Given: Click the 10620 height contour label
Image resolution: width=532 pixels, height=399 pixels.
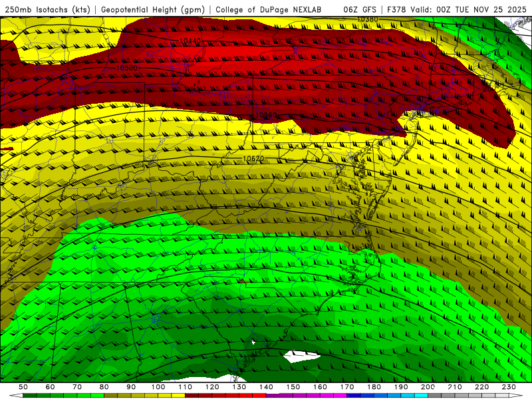Looking at the screenshot, I should coord(253,159).
